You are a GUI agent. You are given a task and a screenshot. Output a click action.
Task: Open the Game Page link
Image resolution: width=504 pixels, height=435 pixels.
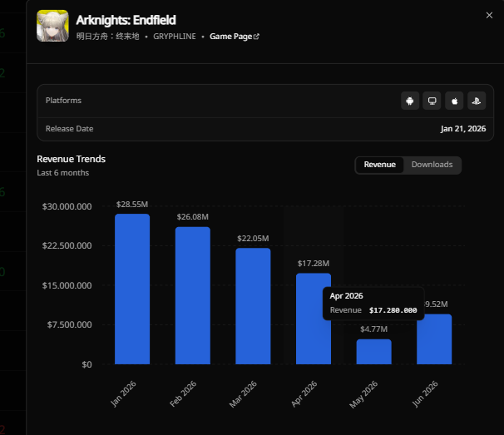(235, 37)
